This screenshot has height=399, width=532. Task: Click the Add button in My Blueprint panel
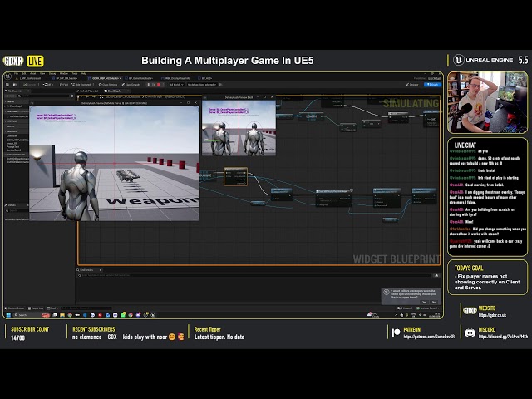point(12,96)
